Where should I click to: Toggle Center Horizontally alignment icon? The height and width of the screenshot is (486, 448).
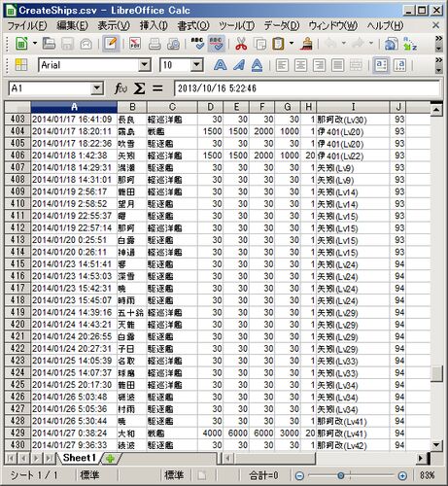[x=300, y=65]
